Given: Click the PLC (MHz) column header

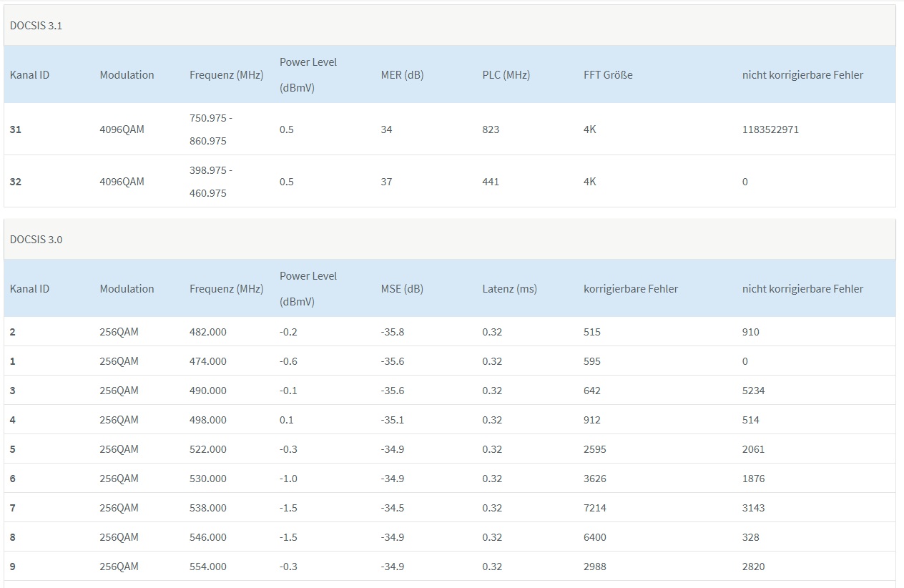Looking at the screenshot, I should (506, 75).
